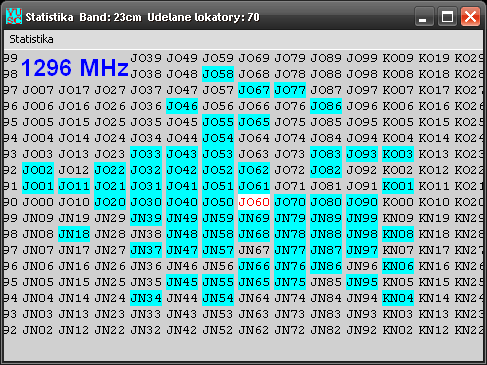This screenshot has width=487, height=365.
Task: Select highlighted locator KN08
Action: pos(398,234)
